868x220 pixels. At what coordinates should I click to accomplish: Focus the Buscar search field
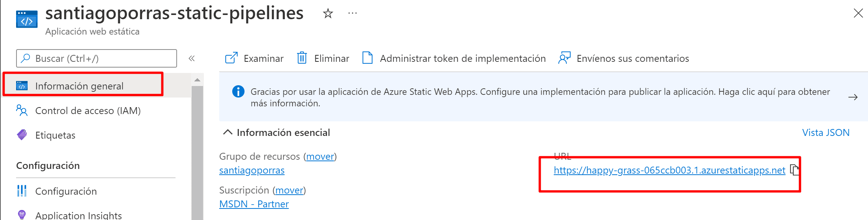(97, 58)
